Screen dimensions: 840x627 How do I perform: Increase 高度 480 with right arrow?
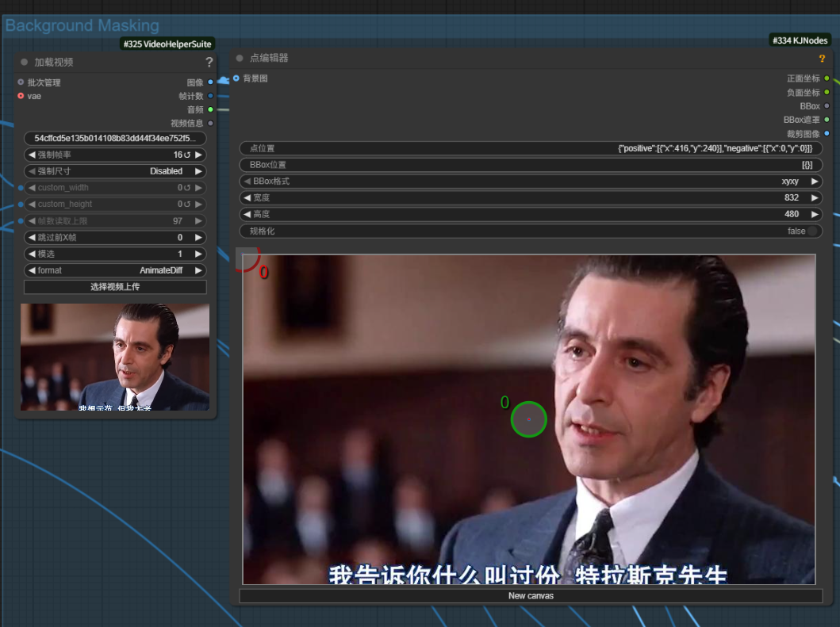coord(815,214)
